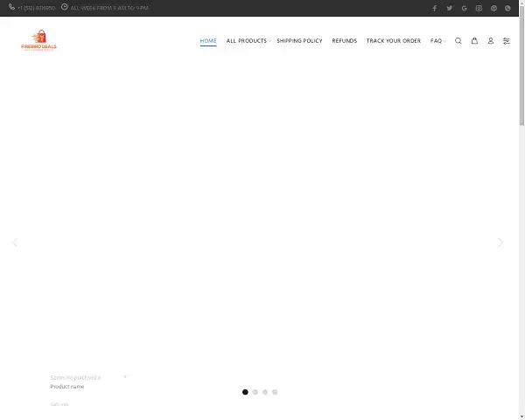Screen dimensions: 525x420
Task: Open the shopping bag cart icon
Action: [474, 41]
